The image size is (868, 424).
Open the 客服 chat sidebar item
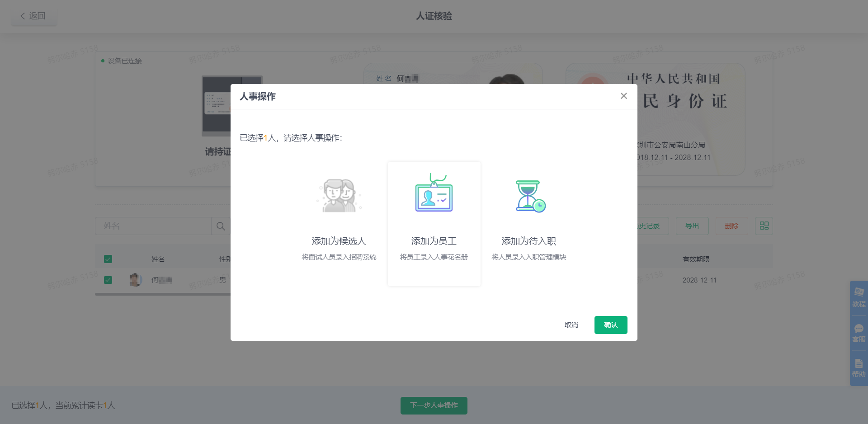click(x=859, y=333)
